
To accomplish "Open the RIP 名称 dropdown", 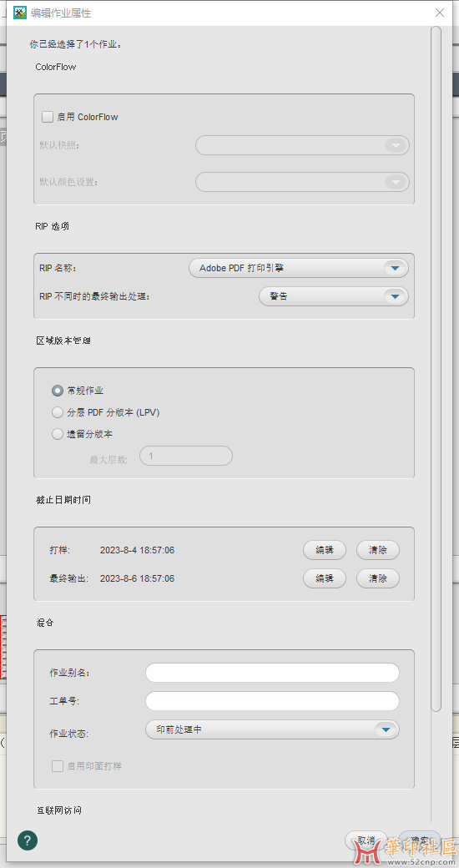I will click(x=299, y=269).
